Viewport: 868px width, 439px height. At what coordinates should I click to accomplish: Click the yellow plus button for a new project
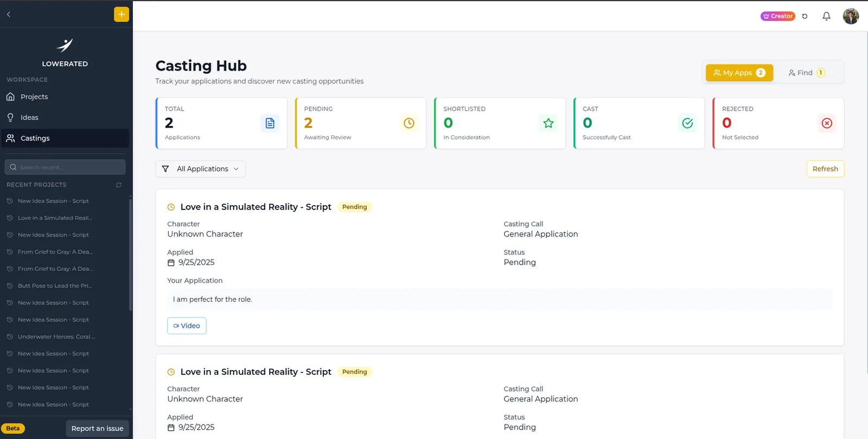[122, 15]
